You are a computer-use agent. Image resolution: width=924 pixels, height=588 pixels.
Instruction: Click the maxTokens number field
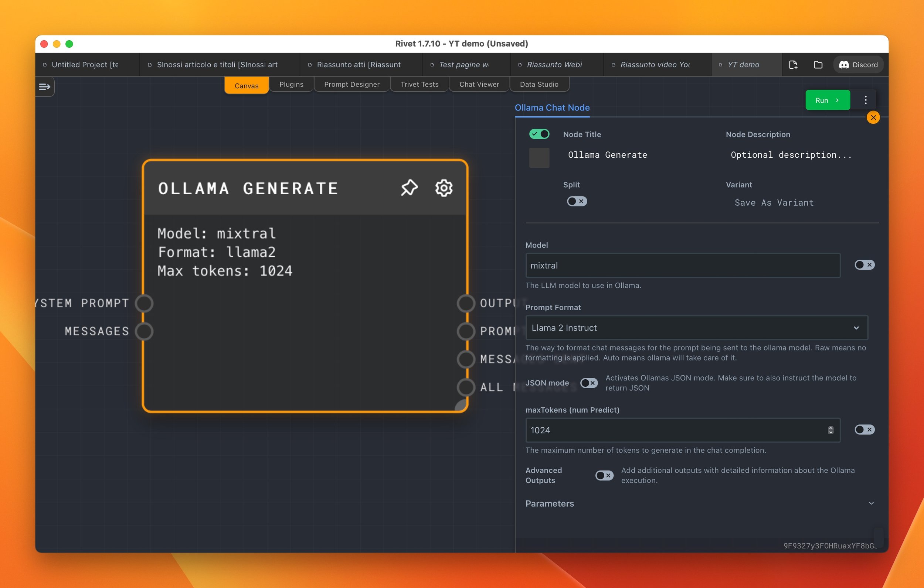683,430
